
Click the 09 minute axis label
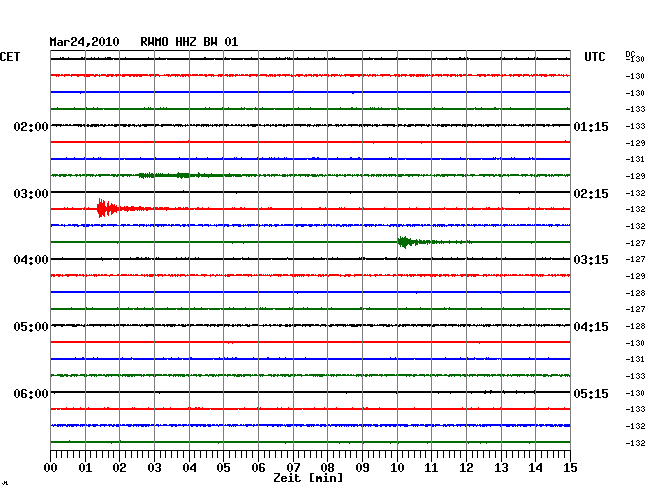tap(362, 467)
